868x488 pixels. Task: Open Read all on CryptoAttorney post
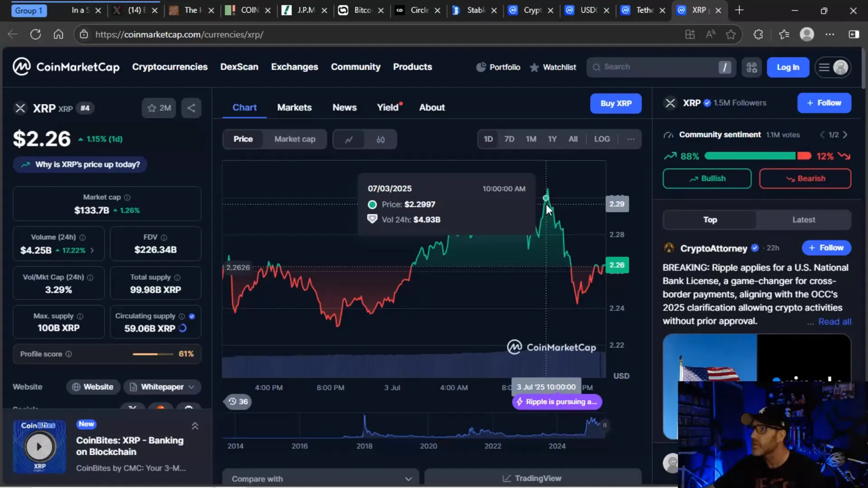pyautogui.click(x=835, y=322)
